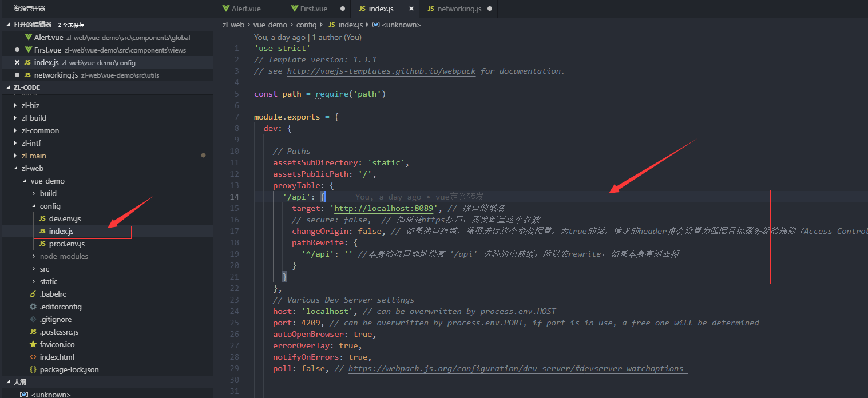Screen dimensions: 868x398
Task: Click unsaved dot on First.vue tab
Action: pos(343,9)
